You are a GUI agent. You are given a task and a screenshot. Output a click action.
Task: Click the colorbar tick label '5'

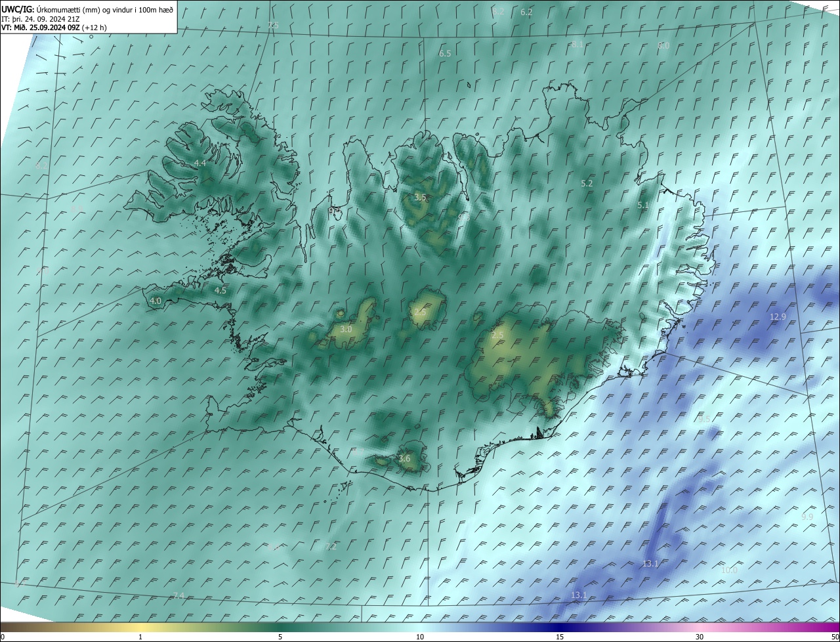click(280, 637)
